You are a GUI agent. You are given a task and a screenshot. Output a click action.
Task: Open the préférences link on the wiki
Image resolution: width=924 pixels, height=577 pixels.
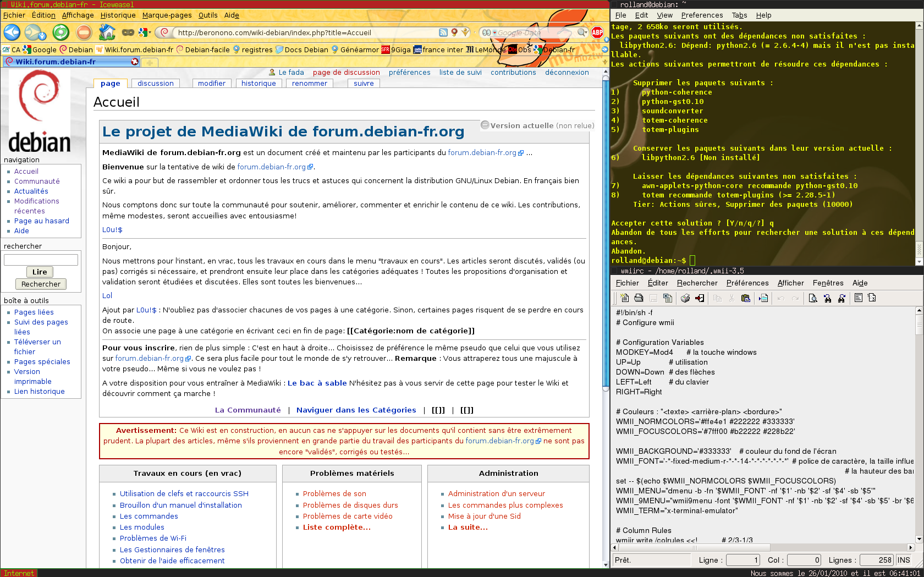coord(409,72)
